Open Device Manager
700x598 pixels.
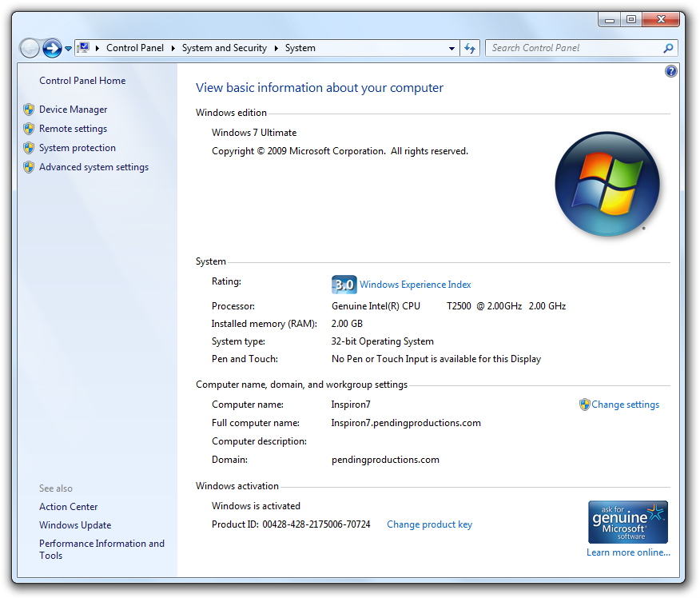(x=74, y=110)
